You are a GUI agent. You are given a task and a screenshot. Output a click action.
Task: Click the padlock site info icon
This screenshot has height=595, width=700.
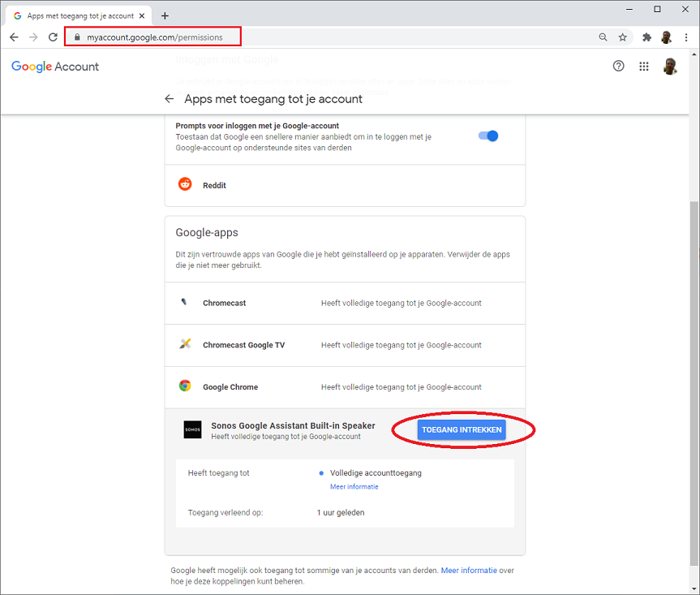[77, 37]
